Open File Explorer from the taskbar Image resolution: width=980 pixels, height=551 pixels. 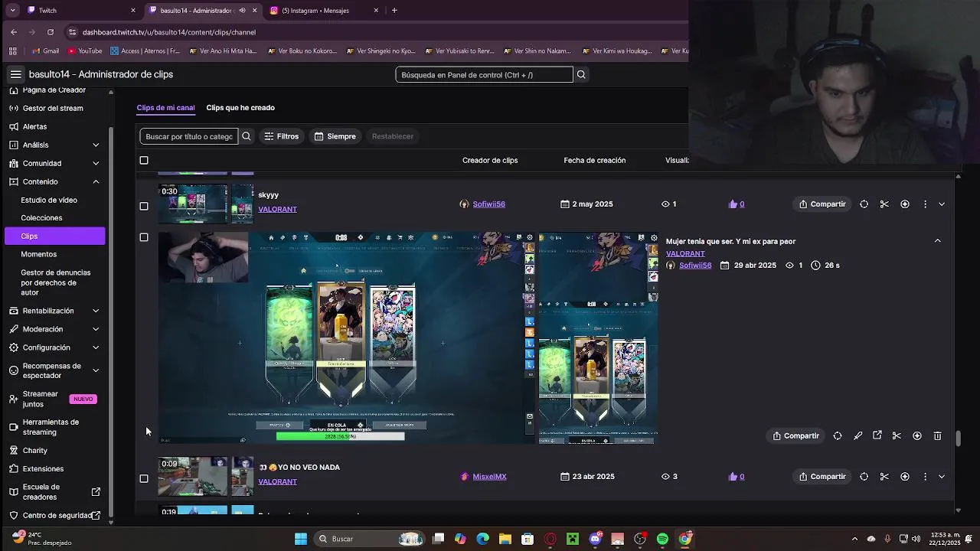pyautogui.click(x=505, y=539)
